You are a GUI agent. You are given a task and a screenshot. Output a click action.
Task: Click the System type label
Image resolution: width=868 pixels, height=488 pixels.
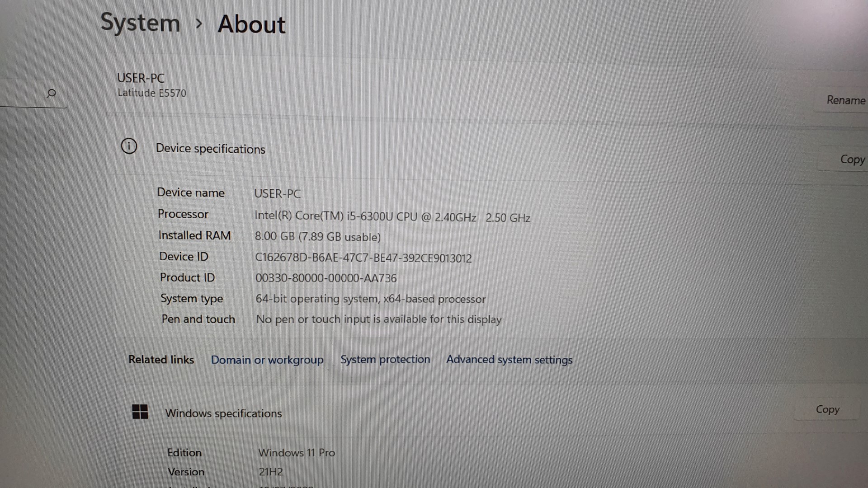[192, 299]
